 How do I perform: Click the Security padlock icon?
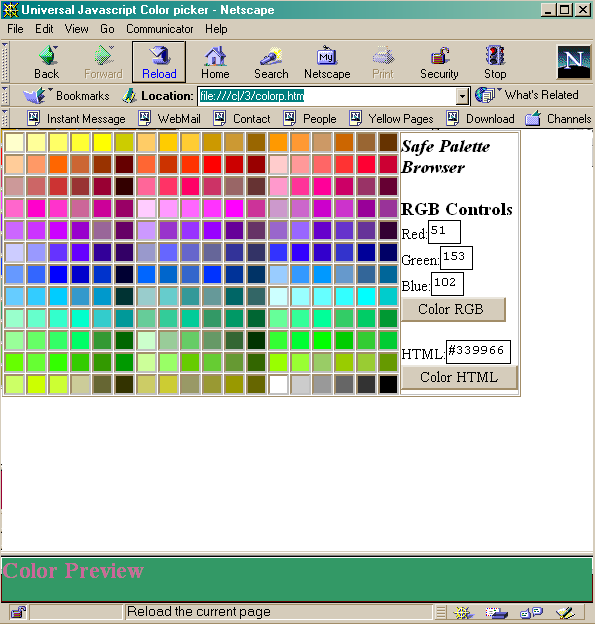(439, 56)
